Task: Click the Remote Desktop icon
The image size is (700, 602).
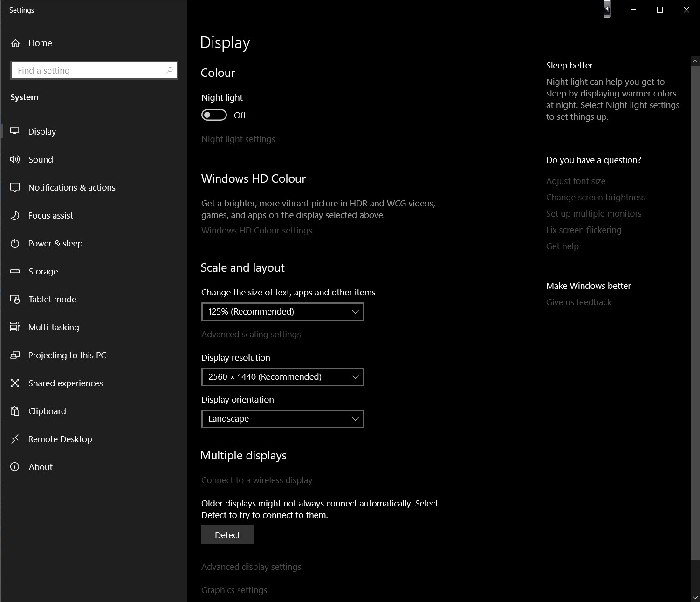Action: (15, 439)
